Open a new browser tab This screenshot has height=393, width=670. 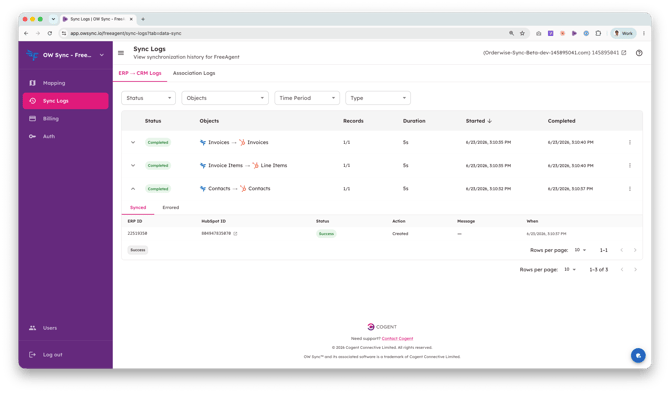click(x=143, y=19)
